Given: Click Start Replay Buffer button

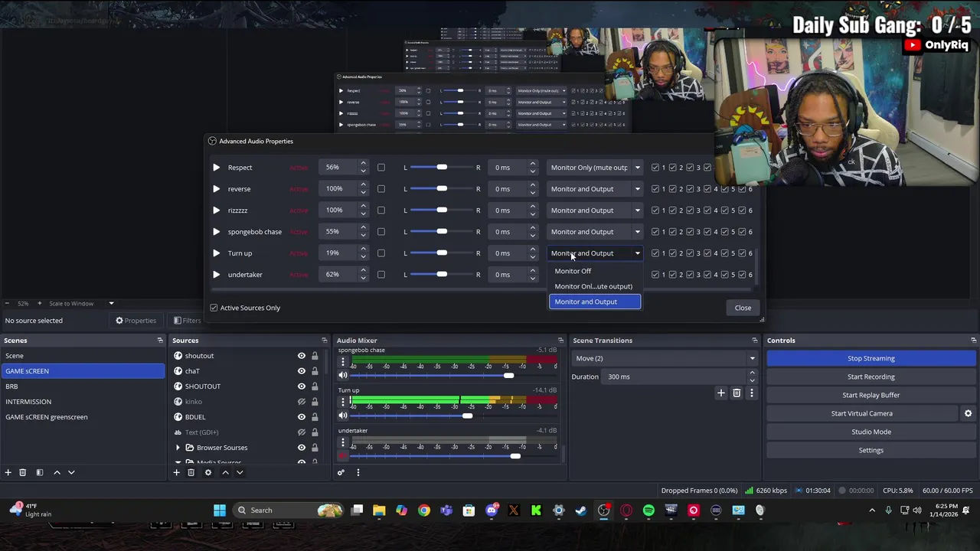Looking at the screenshot, I should tap(871, 395).
